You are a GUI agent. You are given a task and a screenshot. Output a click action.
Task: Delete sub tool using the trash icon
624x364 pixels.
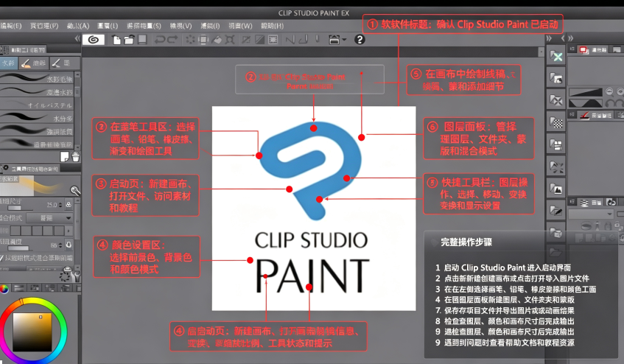coord(75,157)
